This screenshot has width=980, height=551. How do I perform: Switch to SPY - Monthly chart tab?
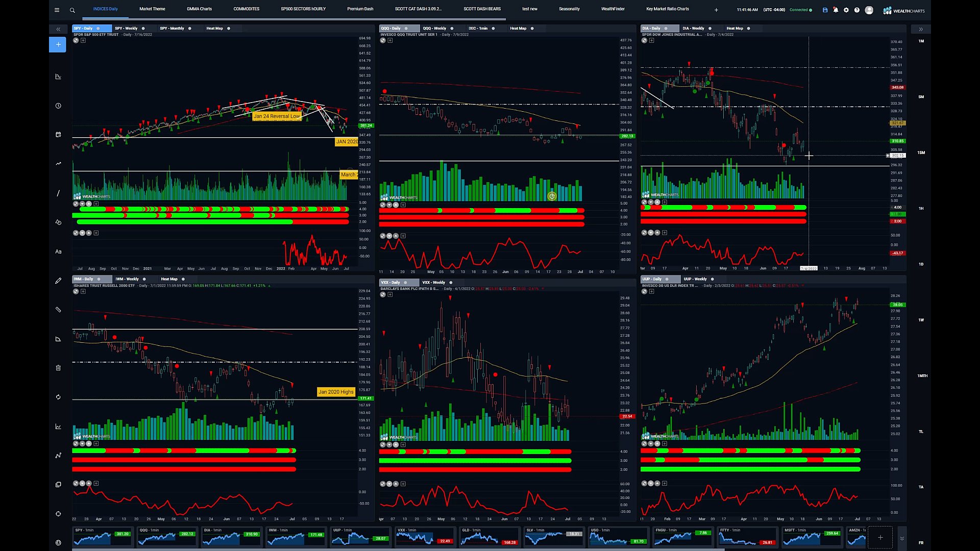coord(172,29)
